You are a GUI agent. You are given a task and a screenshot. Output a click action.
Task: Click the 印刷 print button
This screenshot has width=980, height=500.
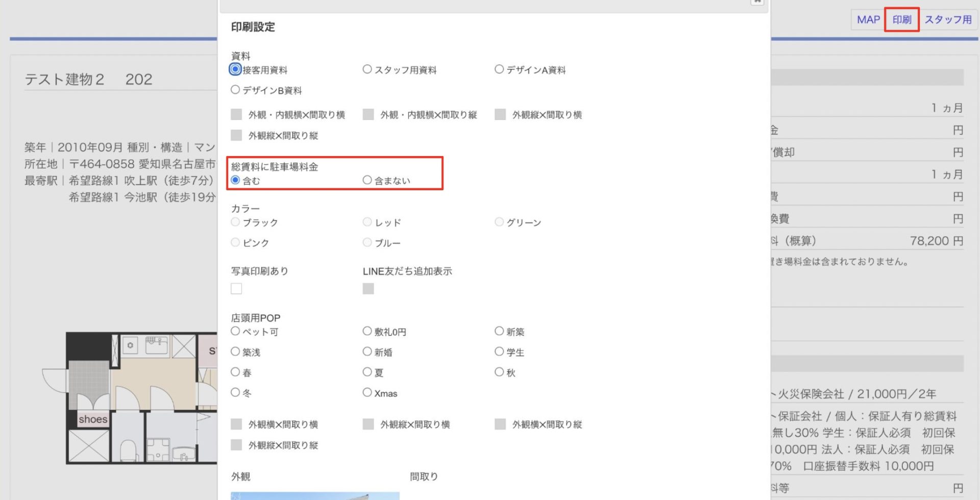click(901, 20)
